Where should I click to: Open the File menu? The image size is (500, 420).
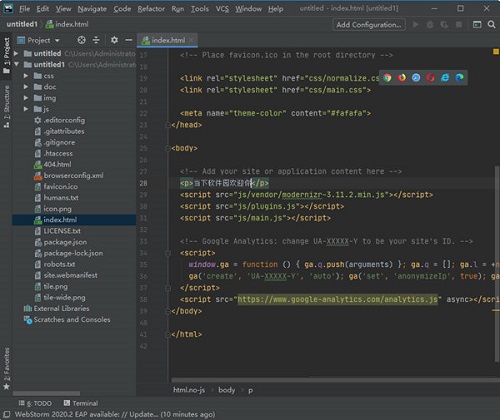(24, 9)
